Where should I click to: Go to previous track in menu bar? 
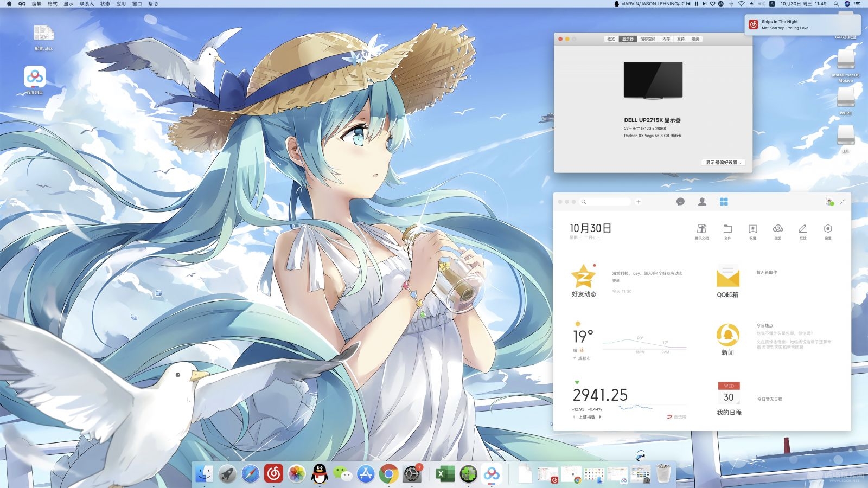point(688,4)
